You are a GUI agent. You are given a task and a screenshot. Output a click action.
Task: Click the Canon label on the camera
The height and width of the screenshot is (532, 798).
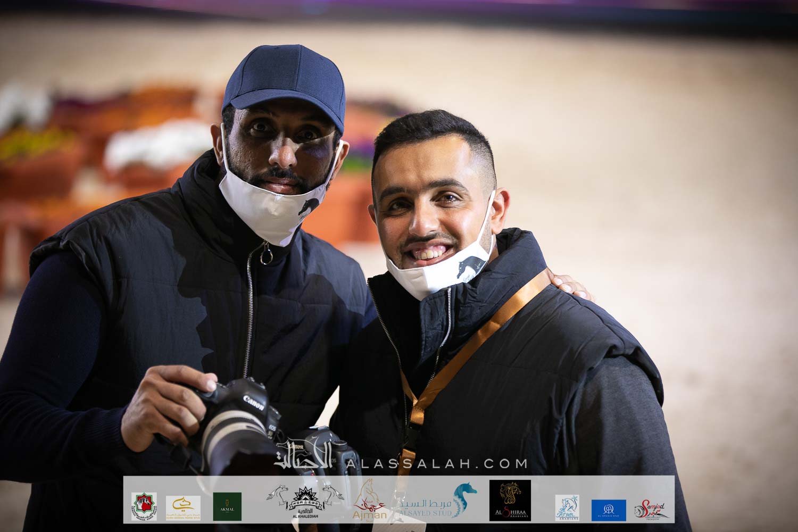(254, 402)
